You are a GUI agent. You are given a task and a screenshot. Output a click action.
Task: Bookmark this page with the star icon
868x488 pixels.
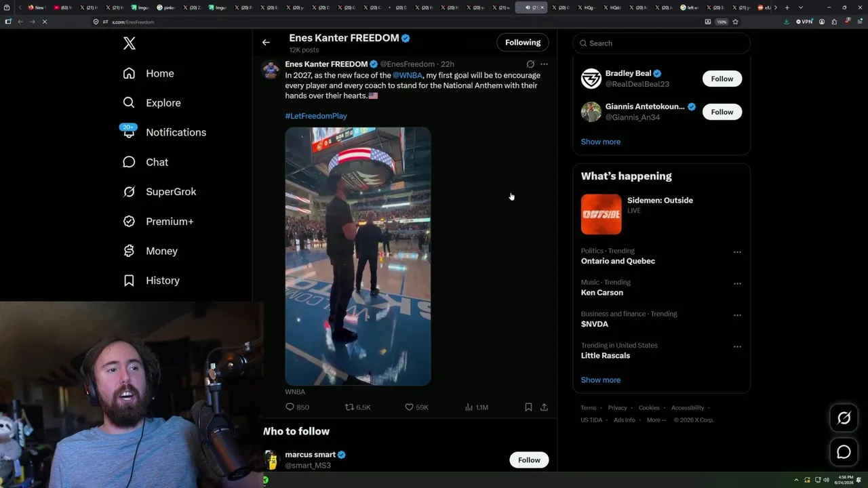(x=736, y=22)
